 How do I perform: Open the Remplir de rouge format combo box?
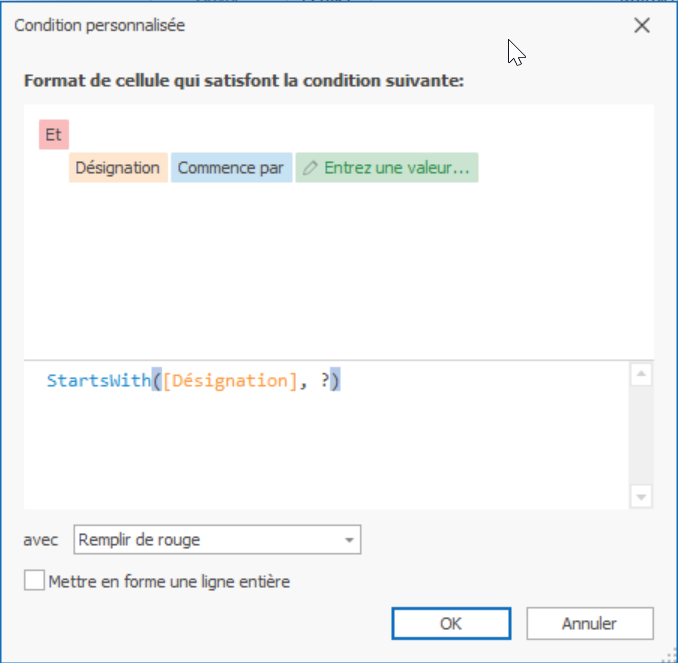click(217, 540)
